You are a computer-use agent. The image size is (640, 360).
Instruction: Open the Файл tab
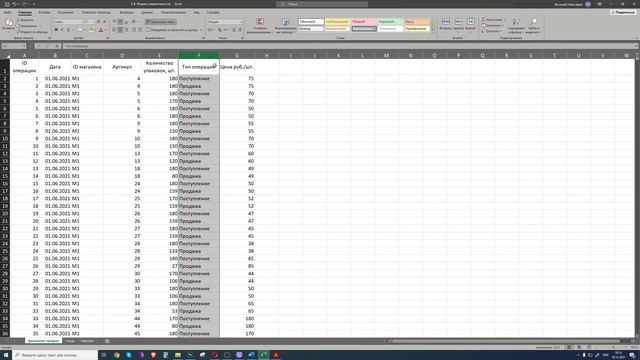[8, 12]
